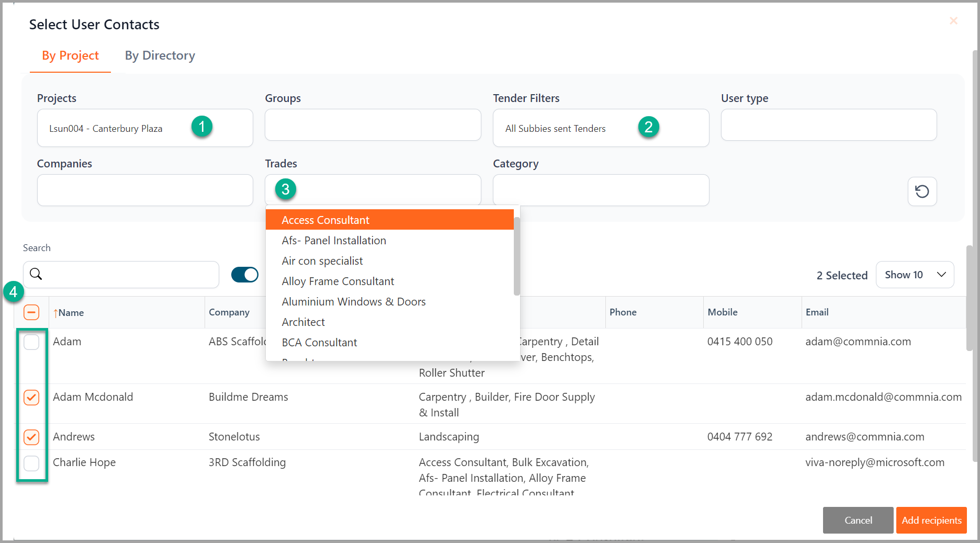Click andrews@commnia.com email cell
Viewport: 980px width, 543px height.
[x=864, y=437]
